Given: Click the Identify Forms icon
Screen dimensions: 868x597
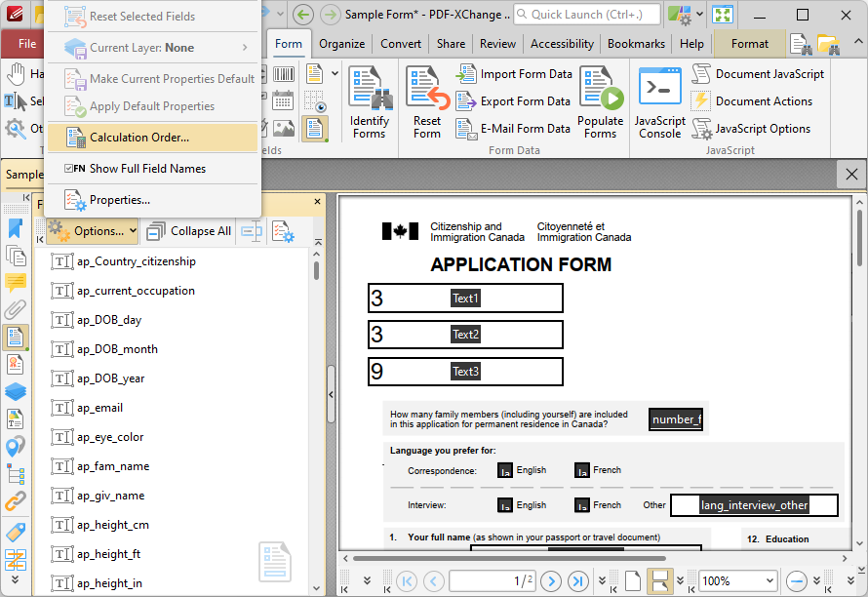Looking at the screenshot, I should [369, 103].
